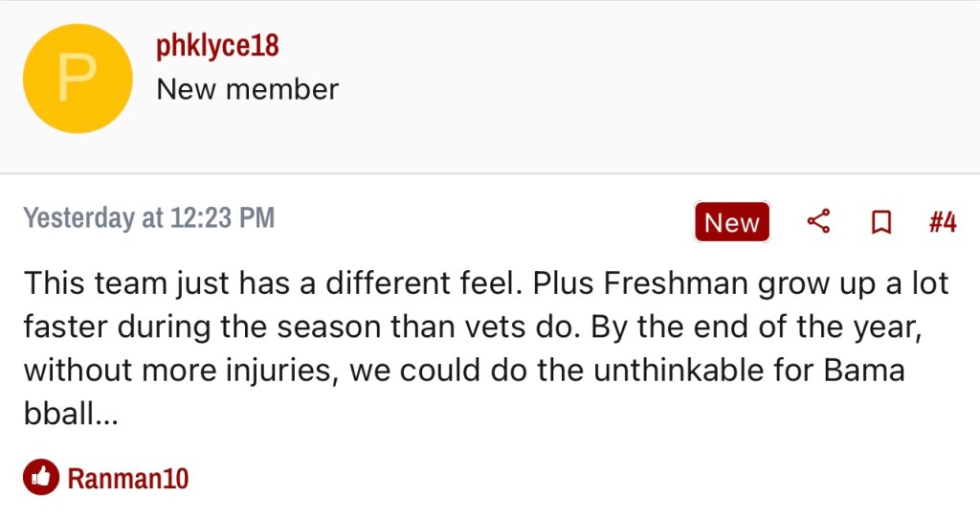The image size is (980, 519).
Task: View Ranman10's profile from likes
Action: coord(127,478)
